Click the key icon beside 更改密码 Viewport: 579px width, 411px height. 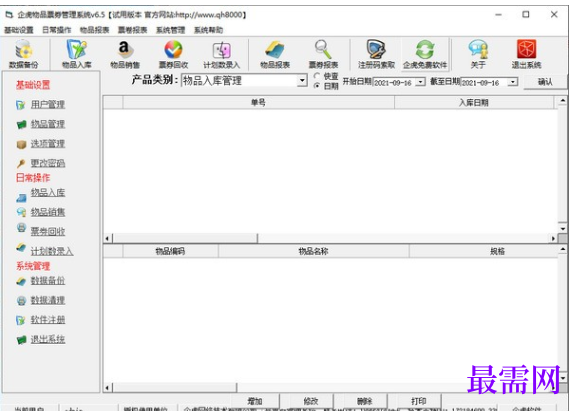tap(21, 163)
